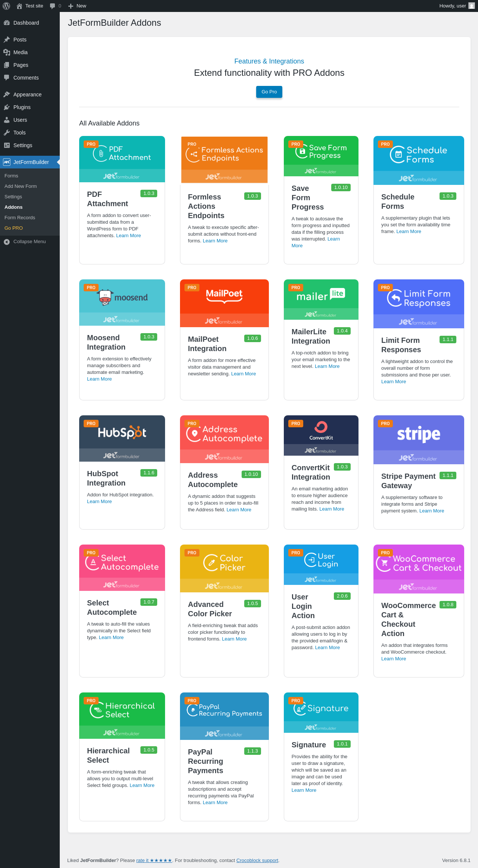This screenshot has width=478, height=868.
Task: Click the New label in admin bar
Action: coord(81,6)
